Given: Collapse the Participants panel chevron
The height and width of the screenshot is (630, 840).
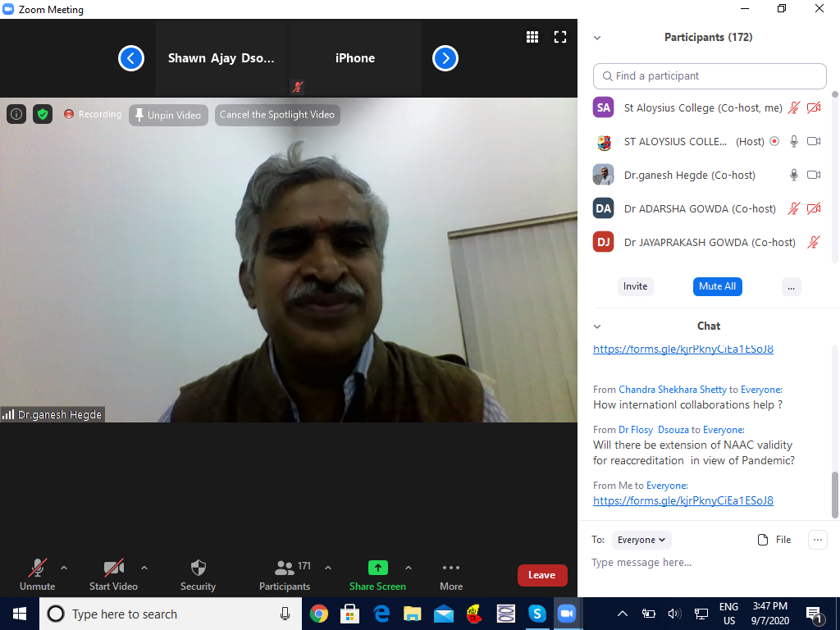Looking at the screenshot, I should point(597,38).
